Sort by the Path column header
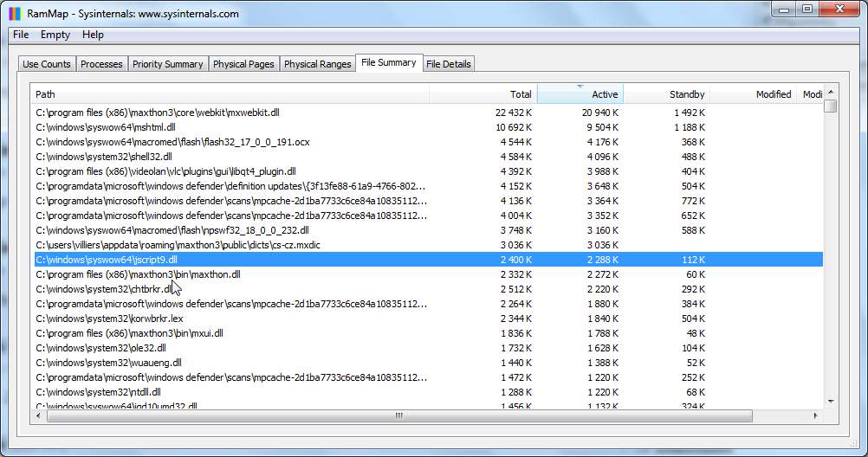The image size is (868, 457). click(x=230, y=94)
